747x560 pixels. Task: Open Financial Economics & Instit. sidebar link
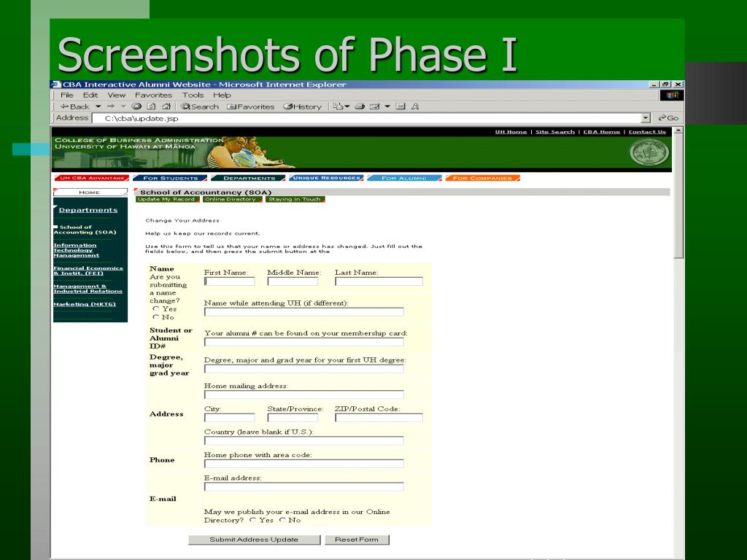tap(88, 271)
